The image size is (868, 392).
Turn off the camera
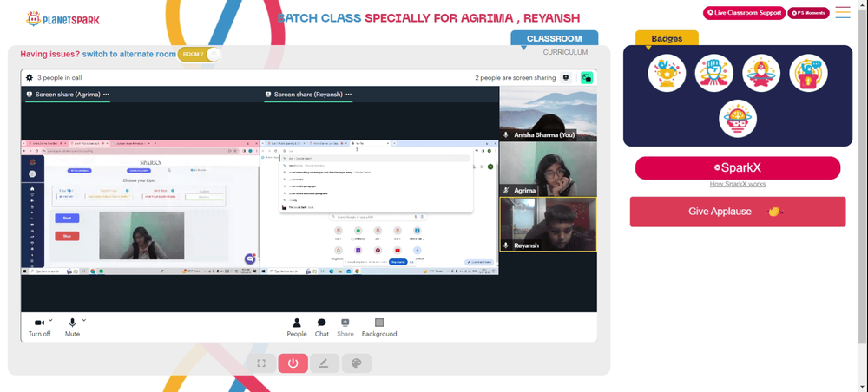click(x=39, y=327)
